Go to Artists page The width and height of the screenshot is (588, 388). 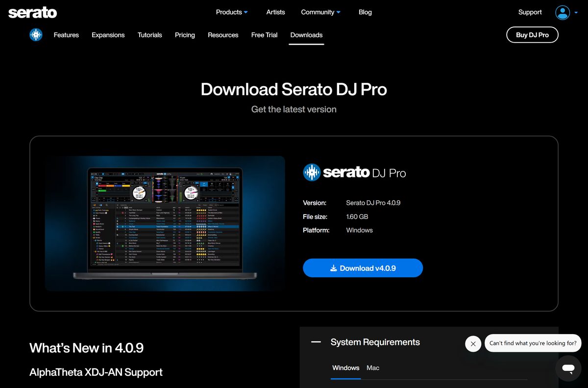pos(275,12)
